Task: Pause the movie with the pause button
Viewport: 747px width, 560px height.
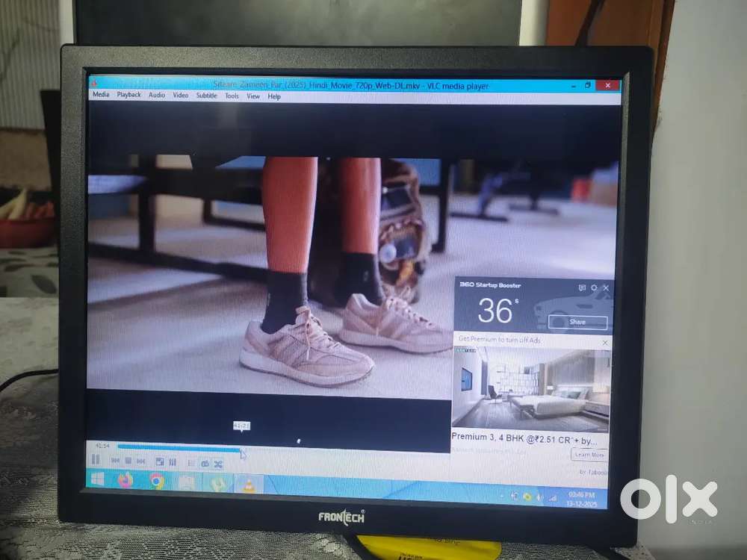Action: (x=95, y=461)
